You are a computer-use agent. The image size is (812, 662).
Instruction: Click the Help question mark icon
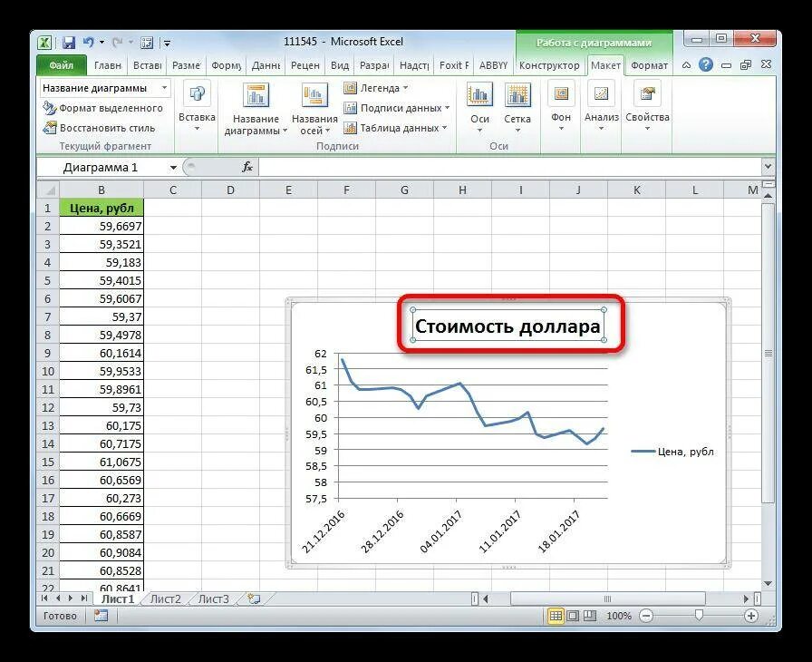(x=705, y=65)
